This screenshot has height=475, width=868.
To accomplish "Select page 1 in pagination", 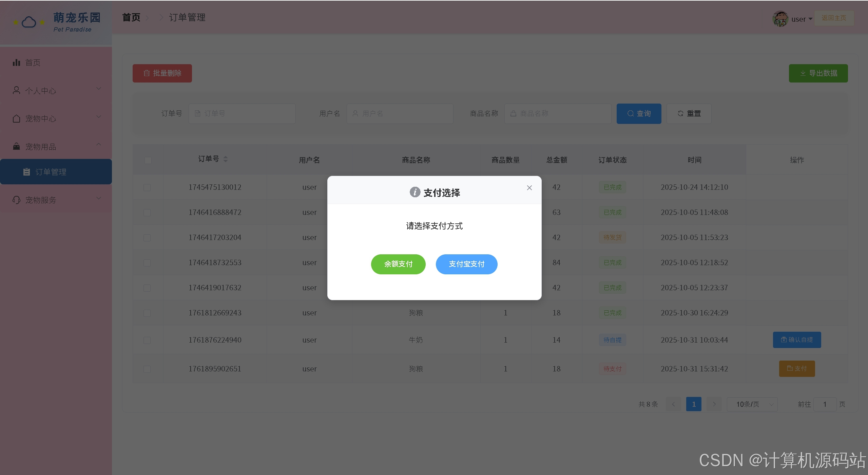I will pos(694,404).
